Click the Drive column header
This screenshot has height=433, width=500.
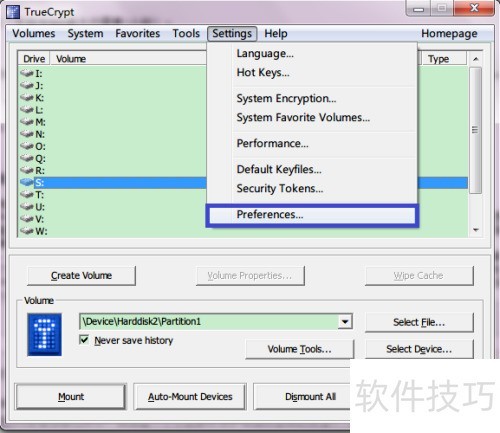coord(34,59)
